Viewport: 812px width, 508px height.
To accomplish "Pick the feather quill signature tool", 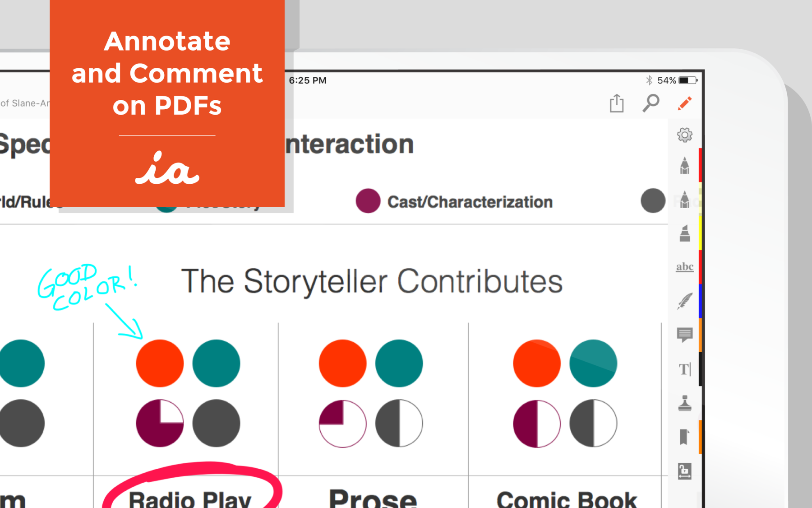I will click(x=684, y=301).
